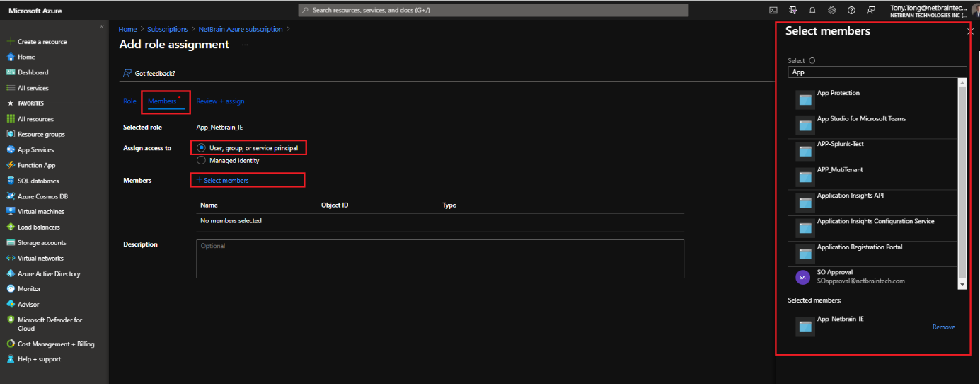This screenshot has height=384, width=980.
Task: Click info icon next to Select label
Action: 812,61
